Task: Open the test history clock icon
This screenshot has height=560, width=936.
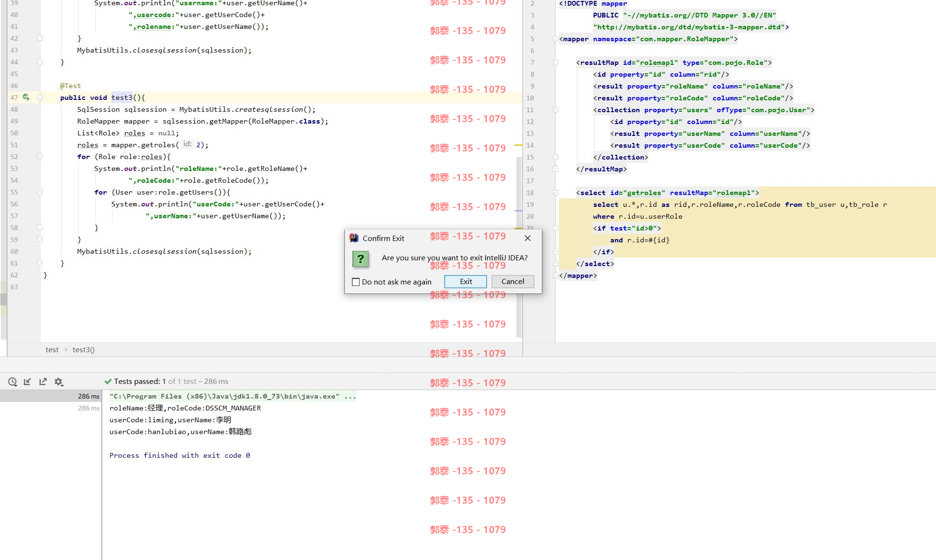Action: (13, 382)
